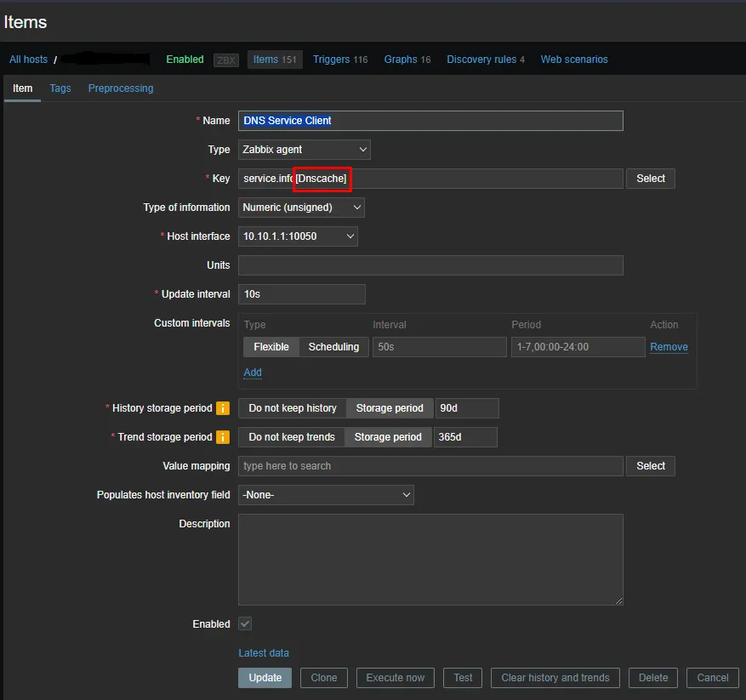Toggle the Enabled checkbox
Screen dimensions: 746x700
245,623
